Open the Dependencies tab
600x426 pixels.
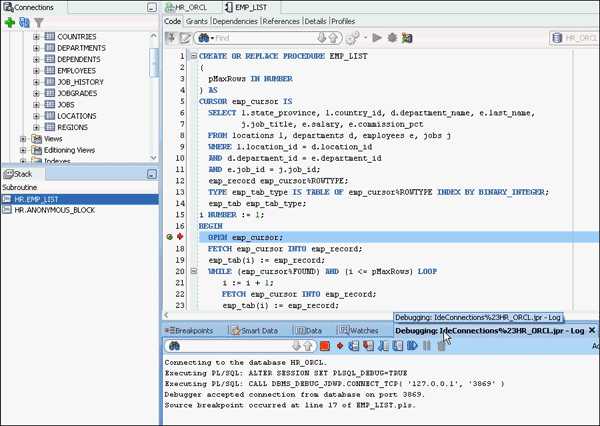pos(235,21)
